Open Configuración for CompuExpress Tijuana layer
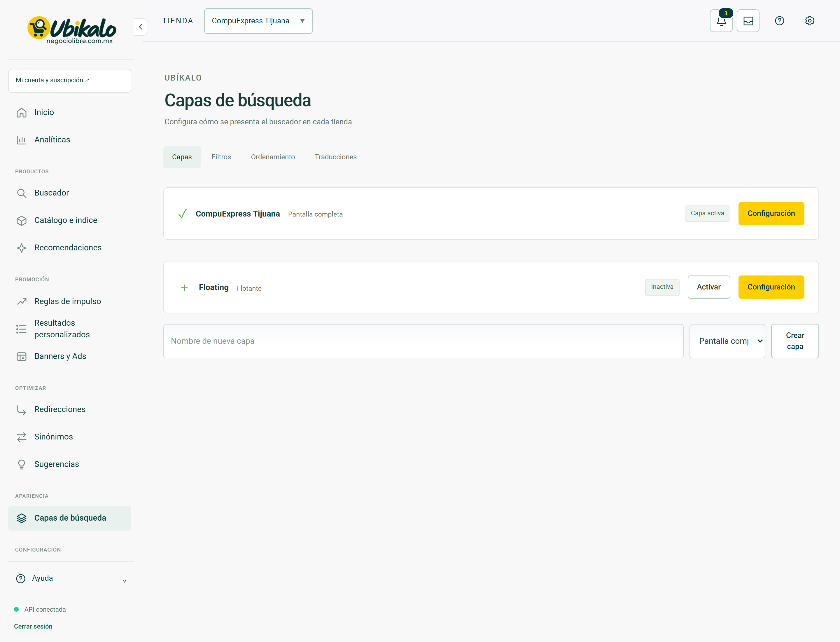 tap(771, 214)
